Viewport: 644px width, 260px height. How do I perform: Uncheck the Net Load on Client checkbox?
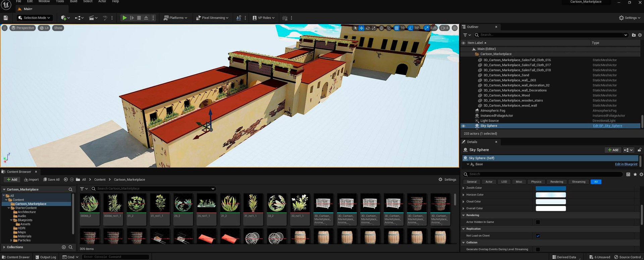pos(538,236)
